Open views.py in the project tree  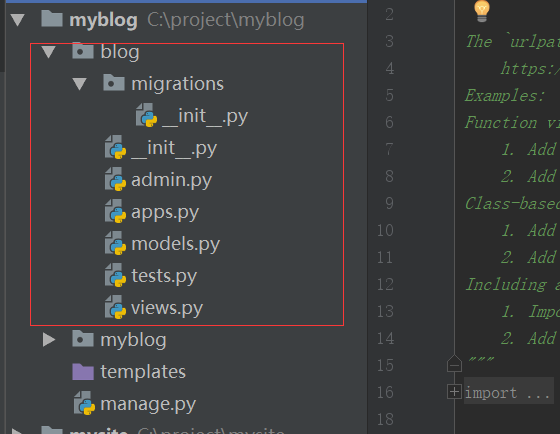pos(167,308)
